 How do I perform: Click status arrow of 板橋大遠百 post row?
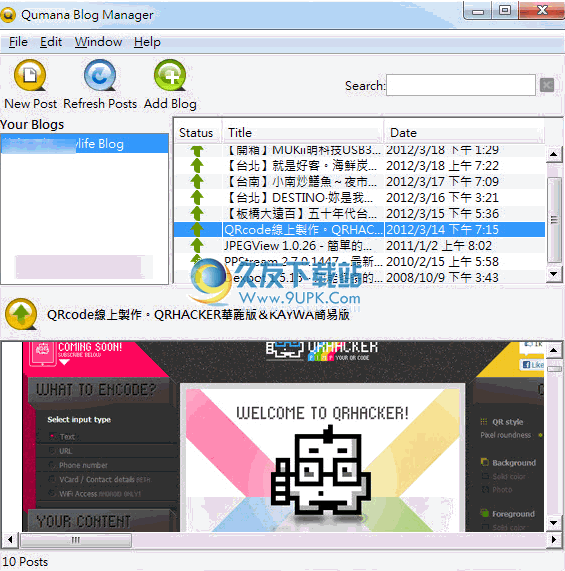[x=197, y=213]
